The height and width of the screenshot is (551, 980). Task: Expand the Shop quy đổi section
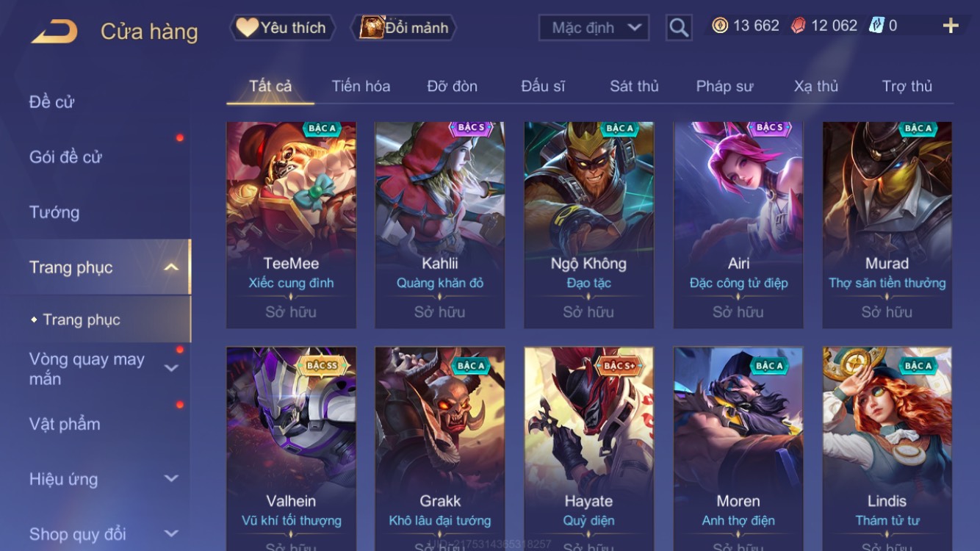point(170,534)
